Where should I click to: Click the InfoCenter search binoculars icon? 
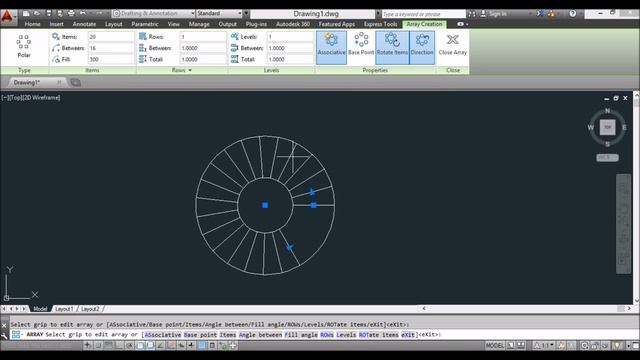coord(472,13)
